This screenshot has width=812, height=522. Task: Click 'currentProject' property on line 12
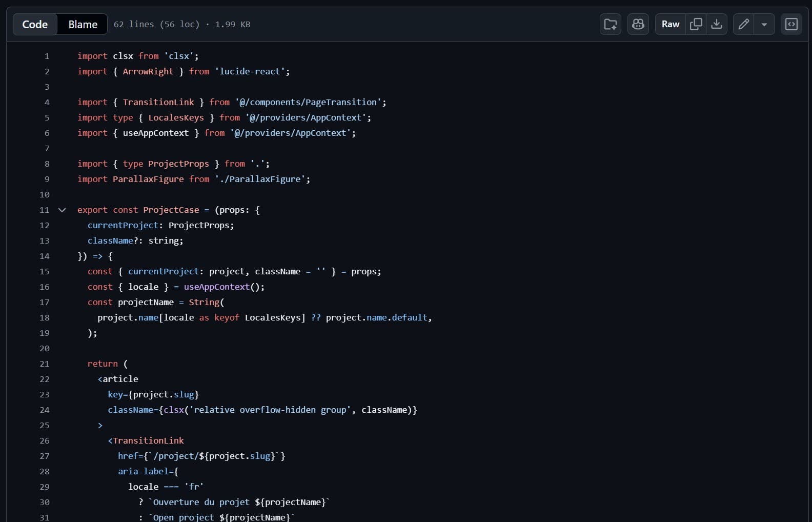(x=123, y=225)
